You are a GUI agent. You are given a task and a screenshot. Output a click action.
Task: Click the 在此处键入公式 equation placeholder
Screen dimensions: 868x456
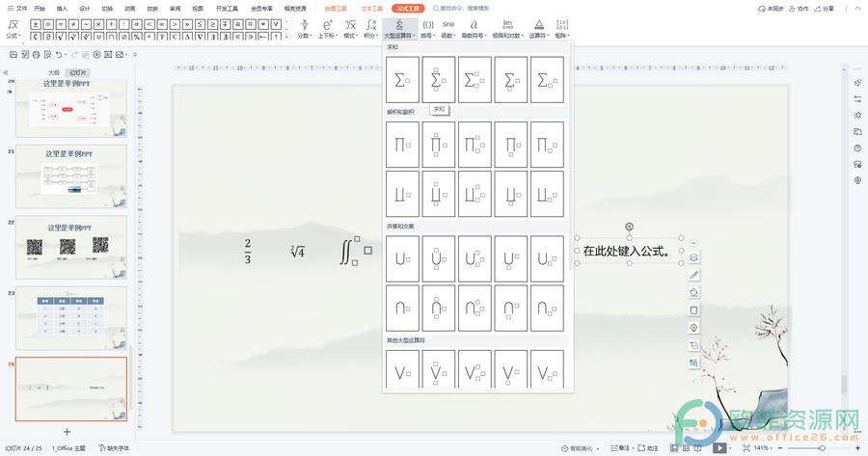point(628,252)
